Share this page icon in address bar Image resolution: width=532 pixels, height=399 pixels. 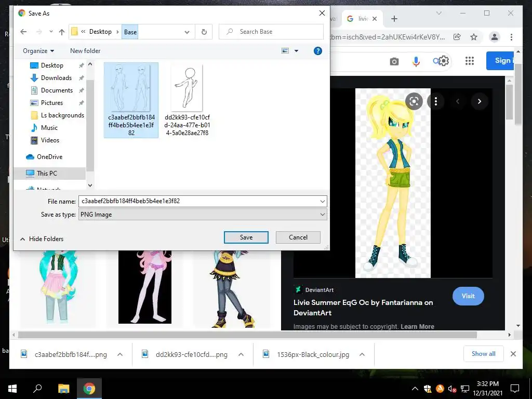click(x=457, y=37)
